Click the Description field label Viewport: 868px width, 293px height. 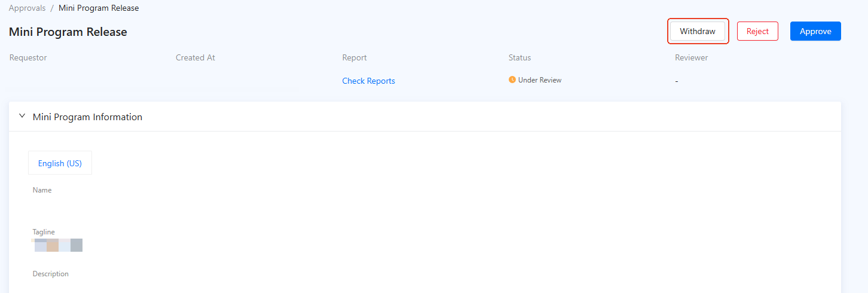tap(50, 274)
